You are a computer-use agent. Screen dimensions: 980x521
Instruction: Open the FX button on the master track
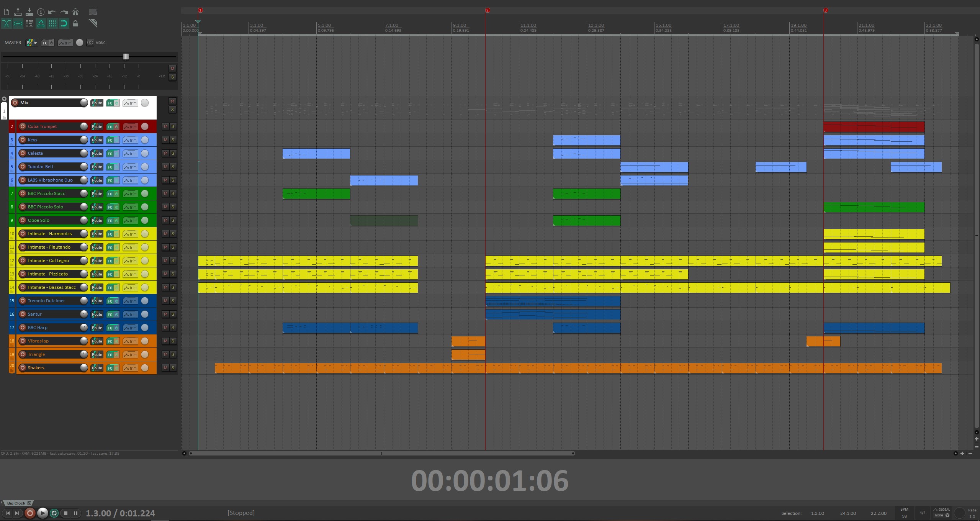45,43
